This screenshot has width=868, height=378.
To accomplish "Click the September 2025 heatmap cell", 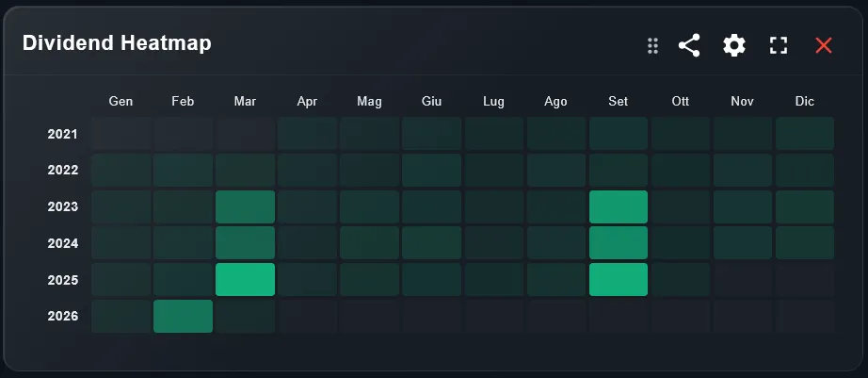I will [619, 279].
